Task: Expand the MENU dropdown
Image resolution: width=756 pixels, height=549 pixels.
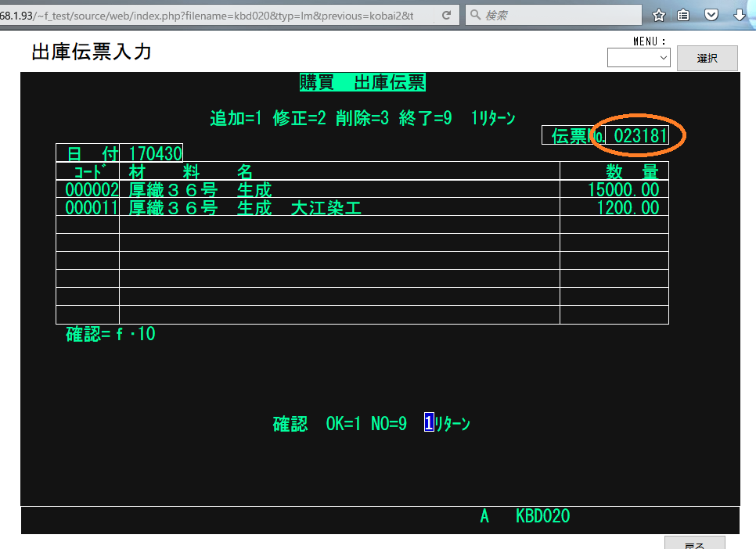Action: pos(639,58)
